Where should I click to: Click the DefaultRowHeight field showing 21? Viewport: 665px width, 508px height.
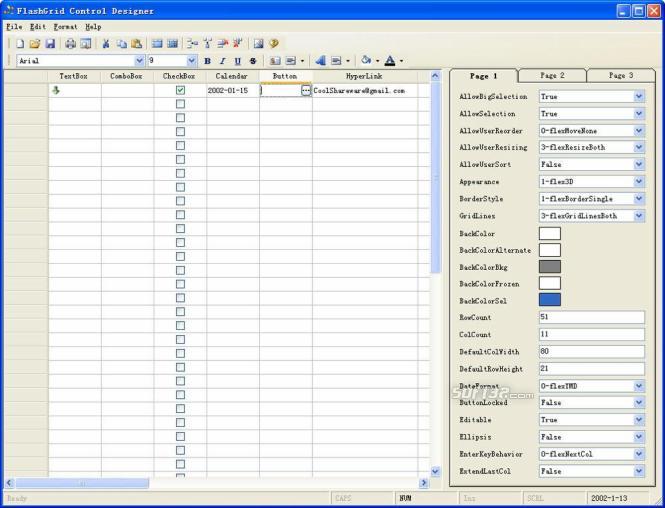592,368
